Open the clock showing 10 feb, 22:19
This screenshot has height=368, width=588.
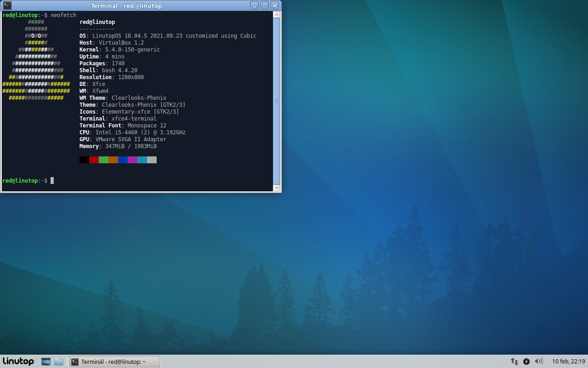[x=569, y=362]
